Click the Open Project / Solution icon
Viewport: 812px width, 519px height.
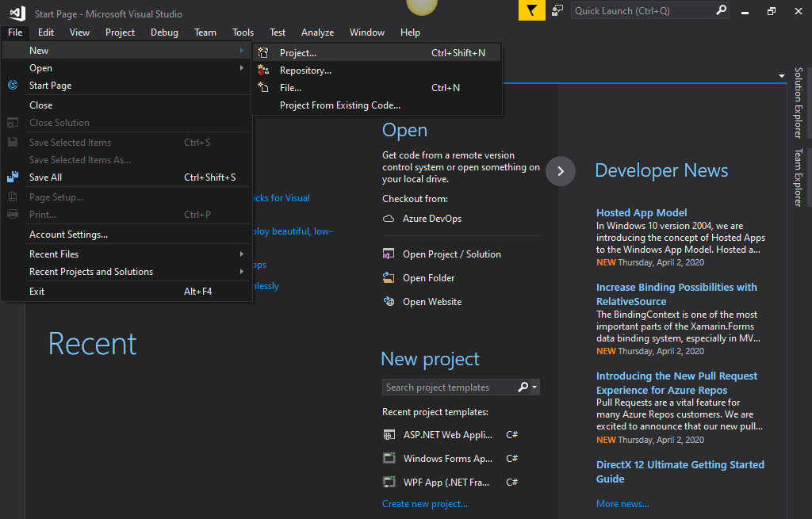pos(389,254)
